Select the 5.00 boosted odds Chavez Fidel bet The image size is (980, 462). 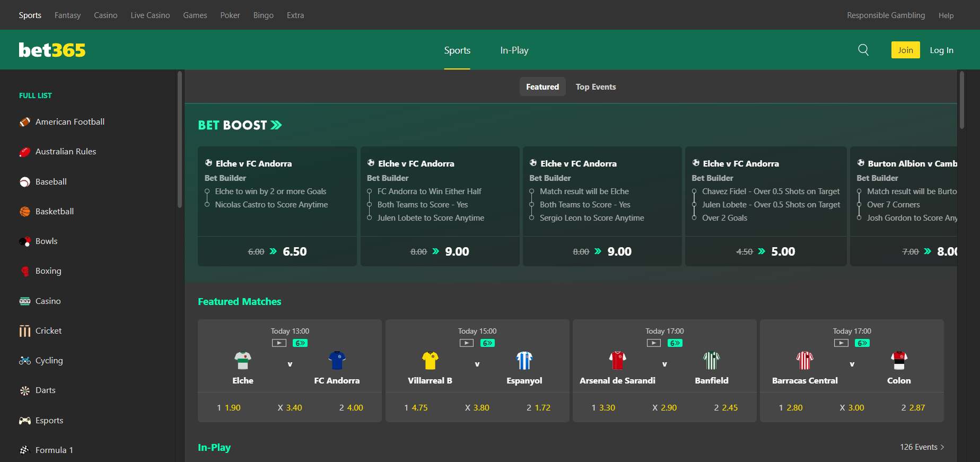(766, 251)
